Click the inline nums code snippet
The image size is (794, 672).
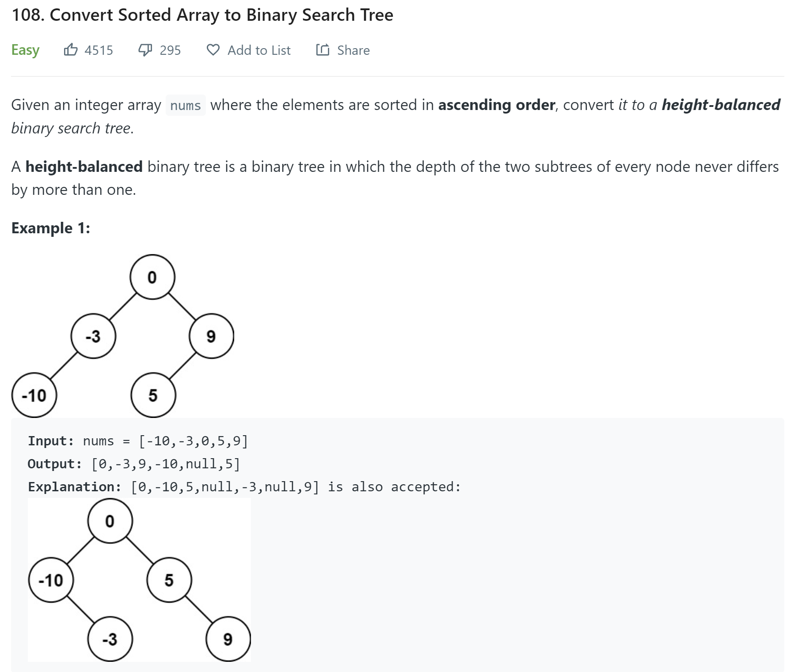click(186, 106)
